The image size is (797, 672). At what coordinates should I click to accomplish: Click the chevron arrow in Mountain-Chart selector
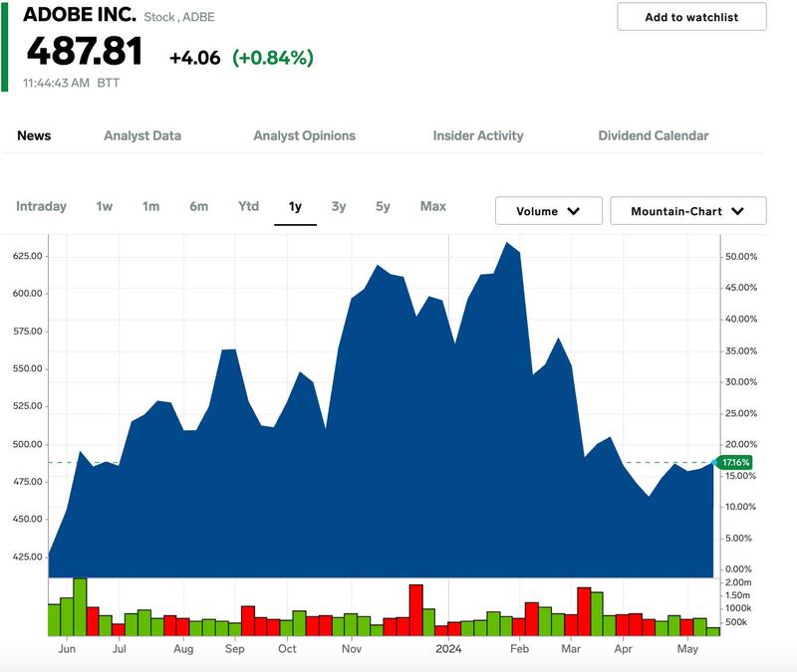coord(737,211)
